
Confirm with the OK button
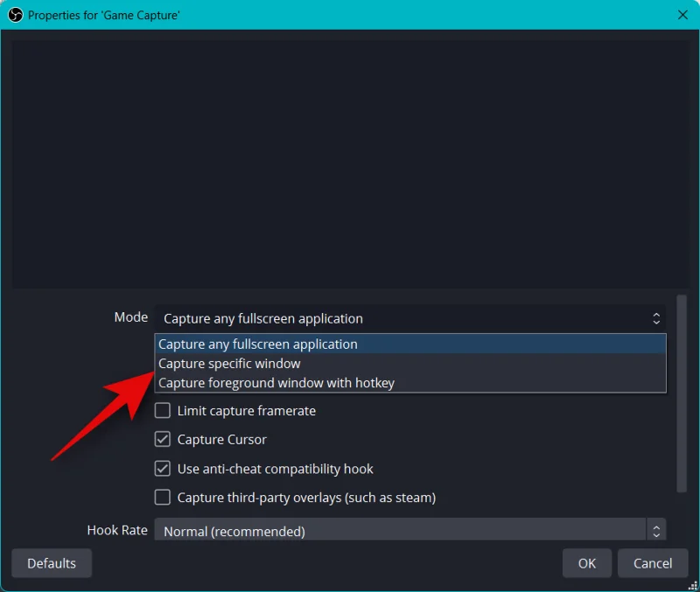pos(586,563)
